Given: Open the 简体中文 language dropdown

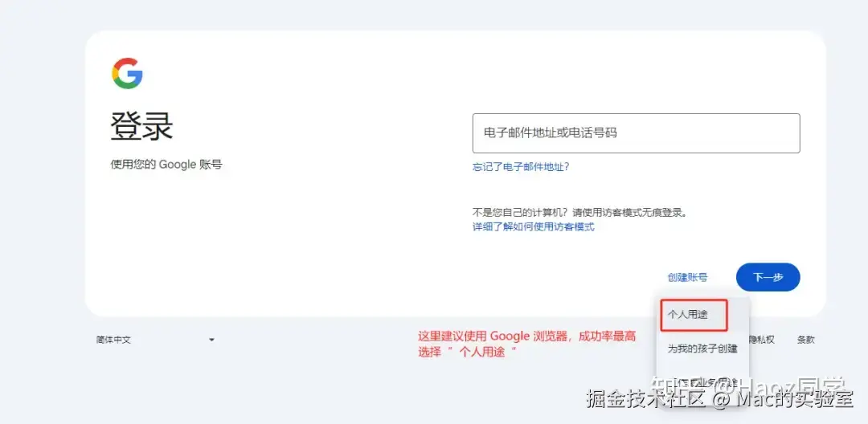Looking at the screenshot, I should click(x=155, y=340).
